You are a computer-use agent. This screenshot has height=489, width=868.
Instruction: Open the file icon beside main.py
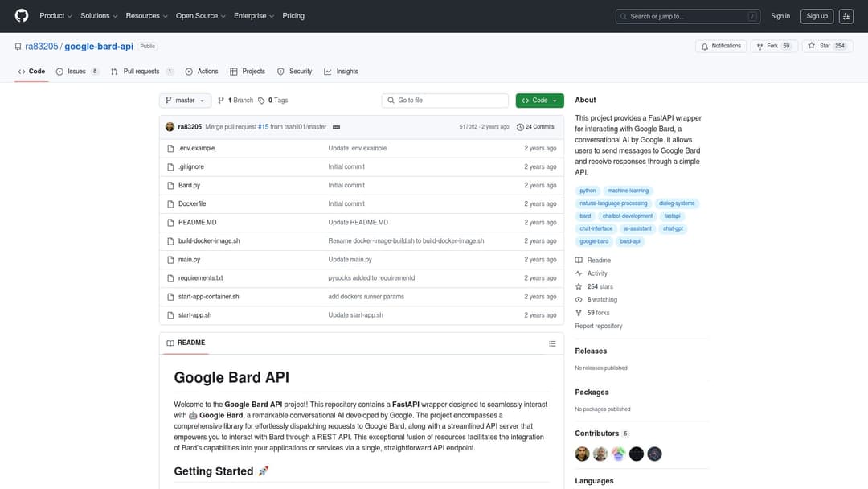[x=170, y=260]
